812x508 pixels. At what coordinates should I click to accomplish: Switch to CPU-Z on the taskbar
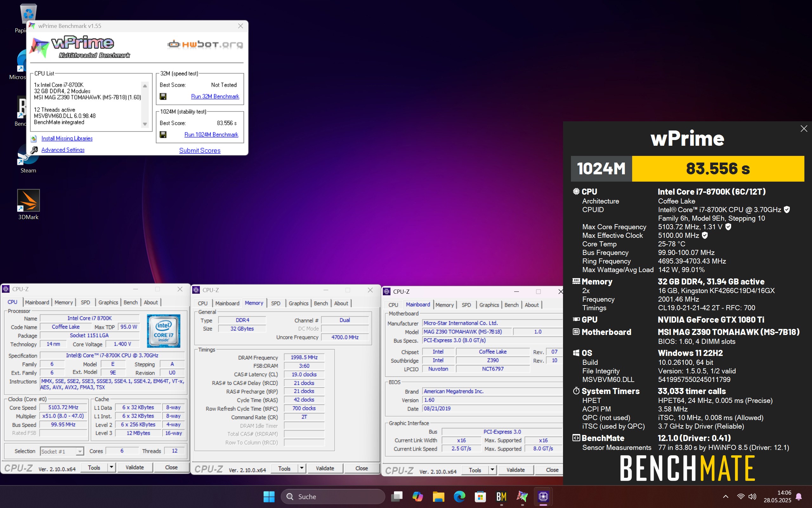point(543,497)
